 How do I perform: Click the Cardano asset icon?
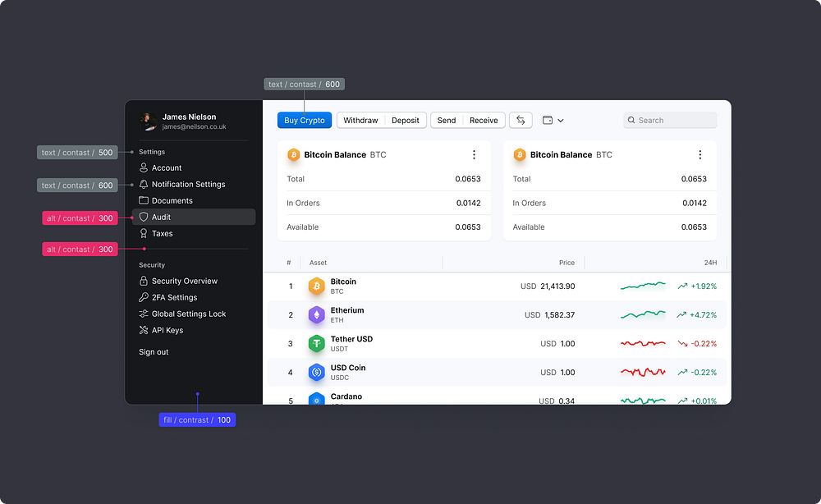(316, 399)
